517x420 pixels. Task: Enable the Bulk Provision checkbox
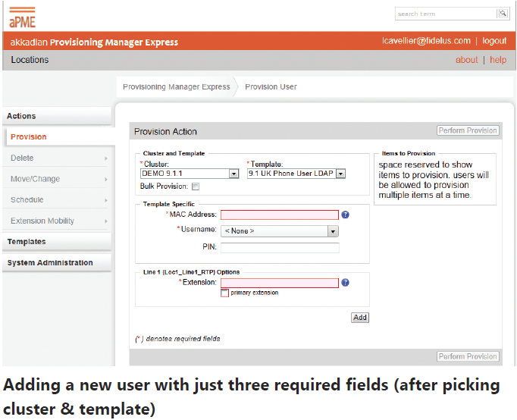[x=196, y=186]
